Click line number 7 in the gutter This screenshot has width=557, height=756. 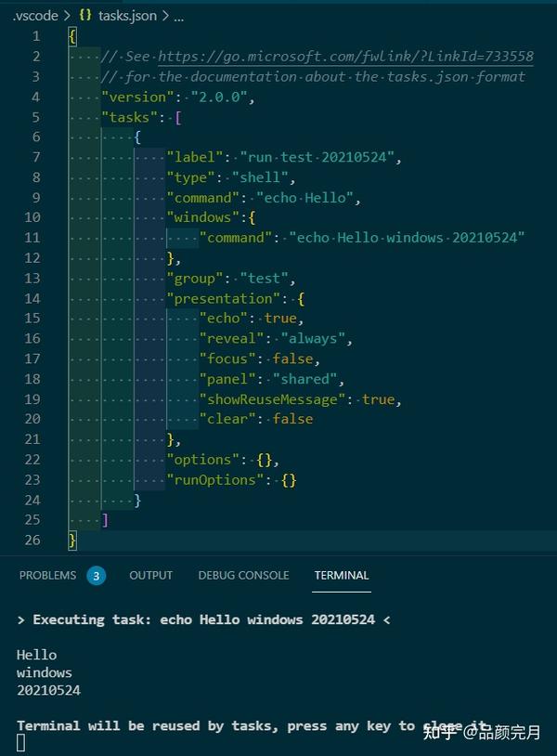35,156
